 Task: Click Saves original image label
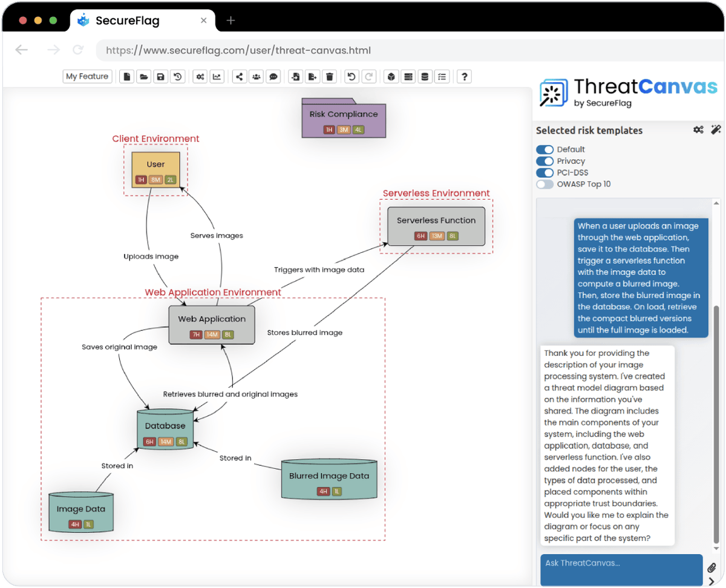119,347
